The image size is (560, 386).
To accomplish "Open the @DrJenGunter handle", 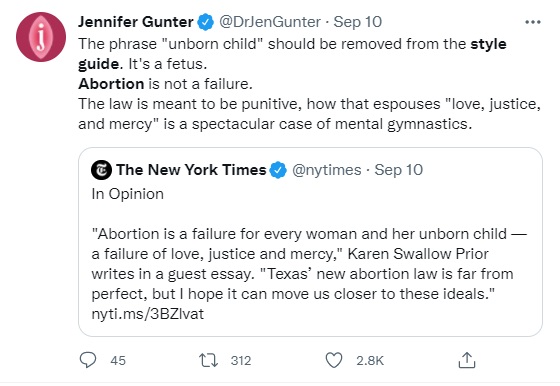I will pos(270,22).
